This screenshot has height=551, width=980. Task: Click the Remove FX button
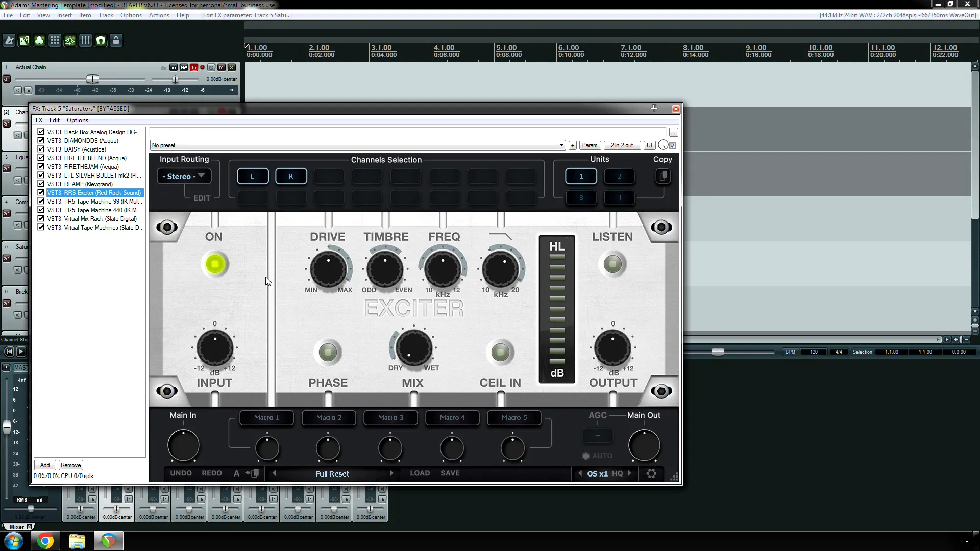(70, 465)
